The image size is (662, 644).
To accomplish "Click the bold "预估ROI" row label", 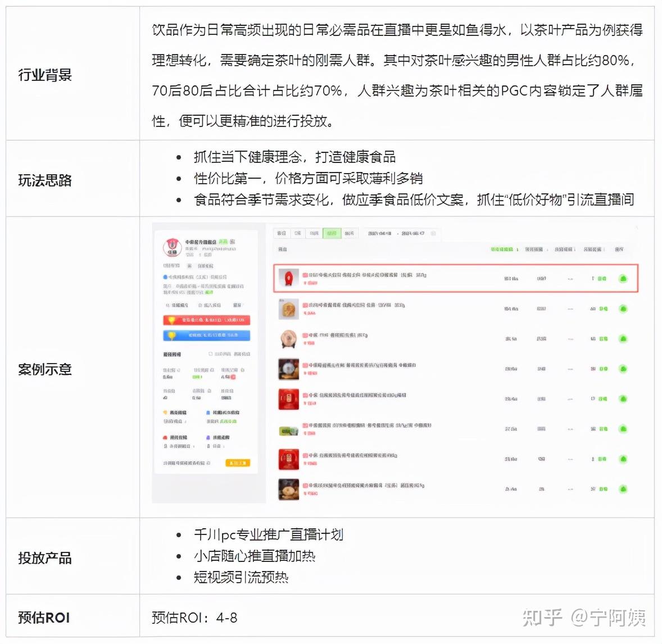I will point(44,618).
